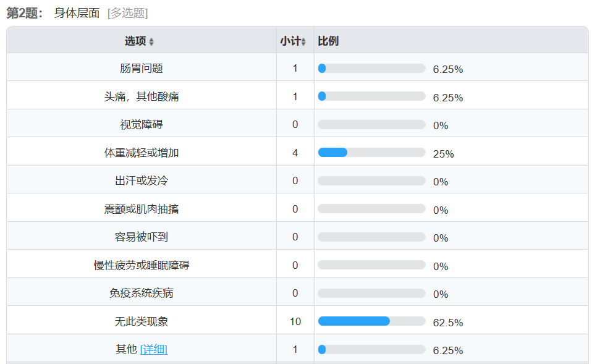Image resolution: width=592 pixels, height=364 pixels.
Task: Select the 视觉障碍 option label
Action: click(142, 125)
